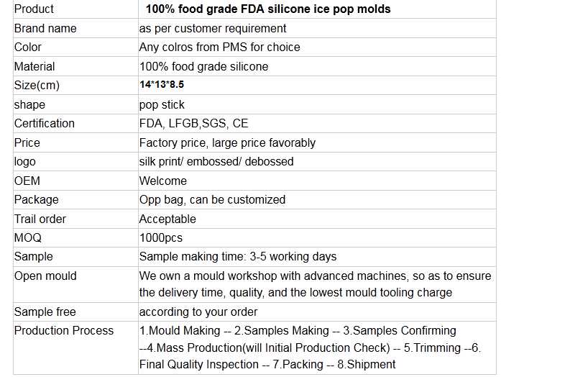Select the 'Any colros from PMS for choice' cell
Viewport: 588px width, 377px height.
[219, 47]
